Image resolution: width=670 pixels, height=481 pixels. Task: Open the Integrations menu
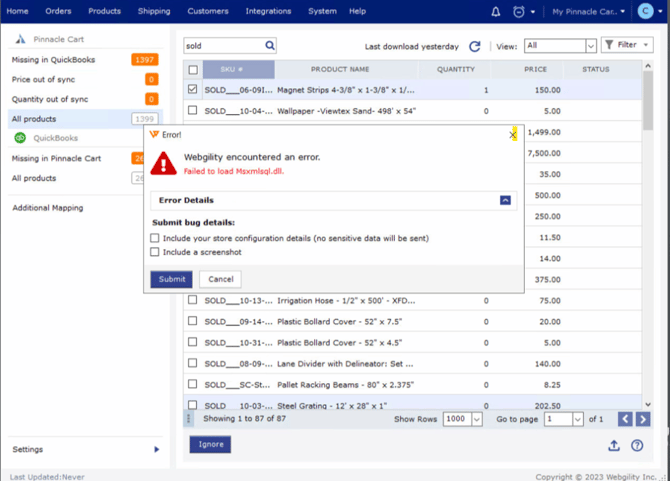tap(268, 12)
